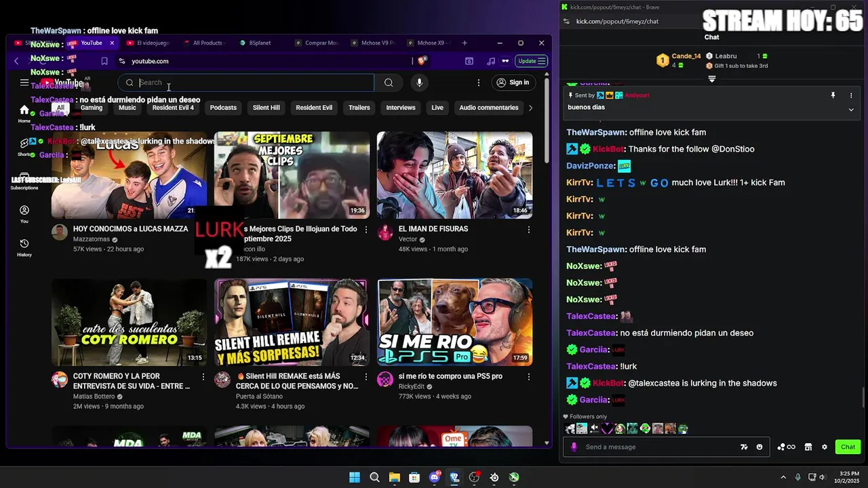Select the Silent Hill filter chip
This screenshot has height=488, width=868.
pos(266,108)
